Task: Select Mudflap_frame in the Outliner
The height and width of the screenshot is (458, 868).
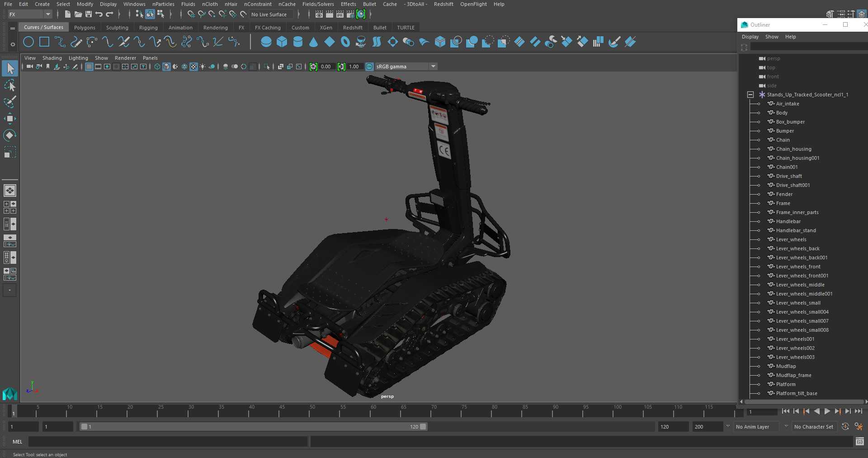Action: click(793, 375)
